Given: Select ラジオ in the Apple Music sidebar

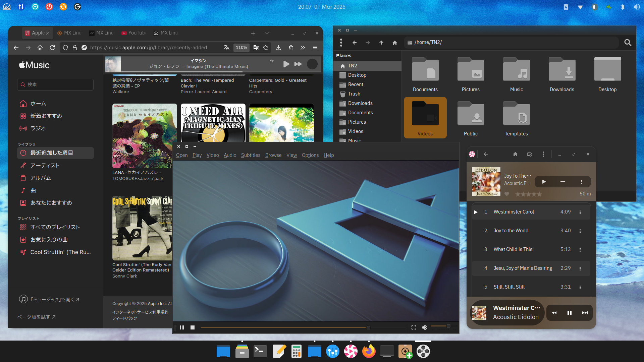Looking at the screenshot, I should (x=38, y=128).
